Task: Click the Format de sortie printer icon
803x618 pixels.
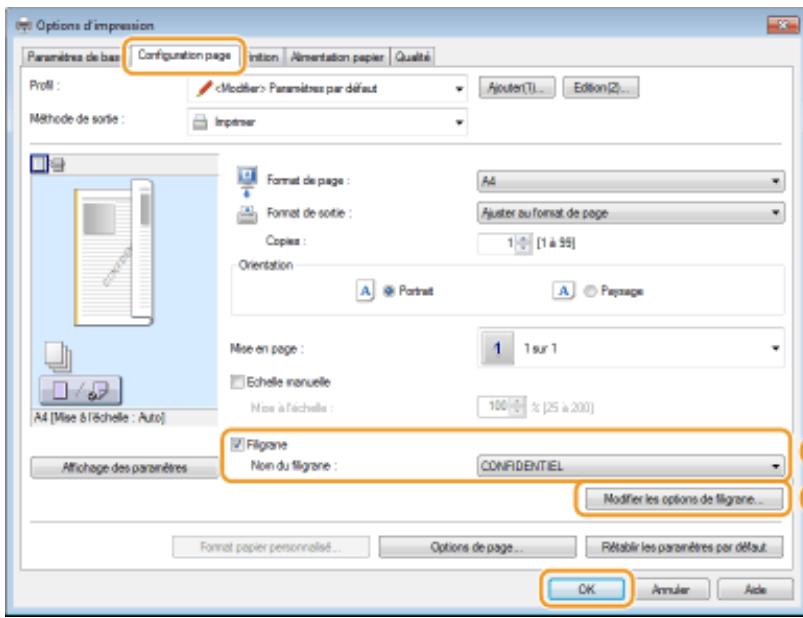Action: 247,215
